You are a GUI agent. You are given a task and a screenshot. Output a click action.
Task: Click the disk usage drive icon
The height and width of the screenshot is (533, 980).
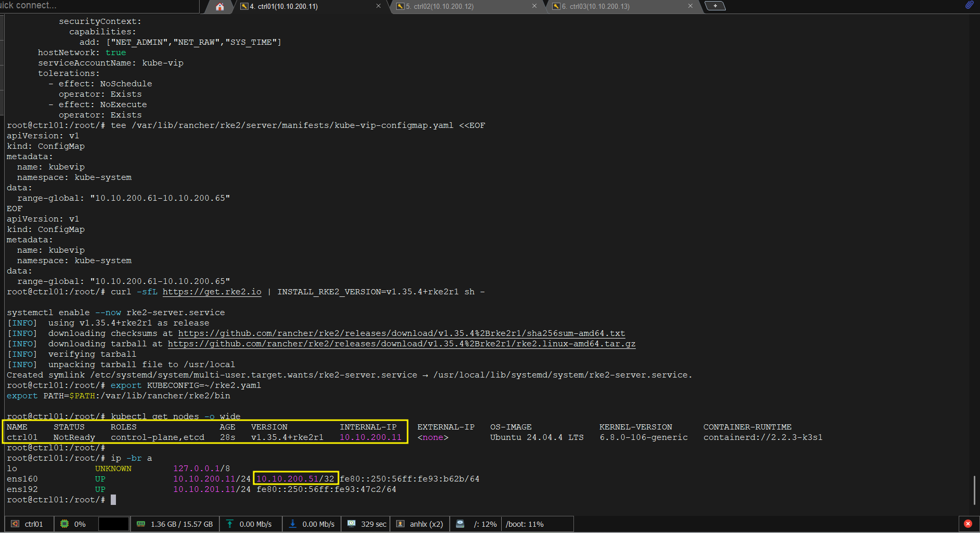460,524
